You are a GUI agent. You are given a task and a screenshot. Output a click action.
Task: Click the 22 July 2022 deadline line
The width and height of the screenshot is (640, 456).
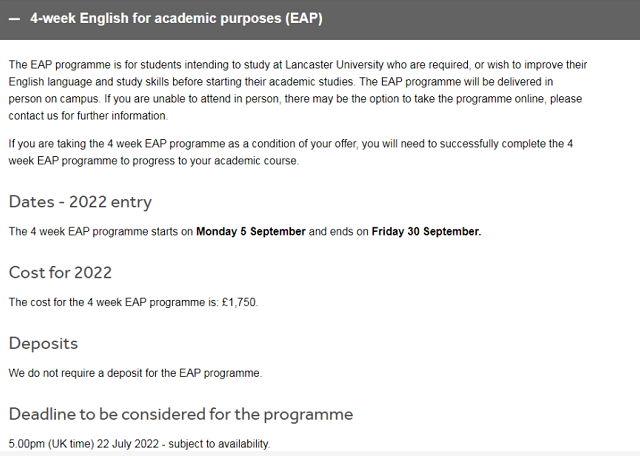(x=139, y=444)
